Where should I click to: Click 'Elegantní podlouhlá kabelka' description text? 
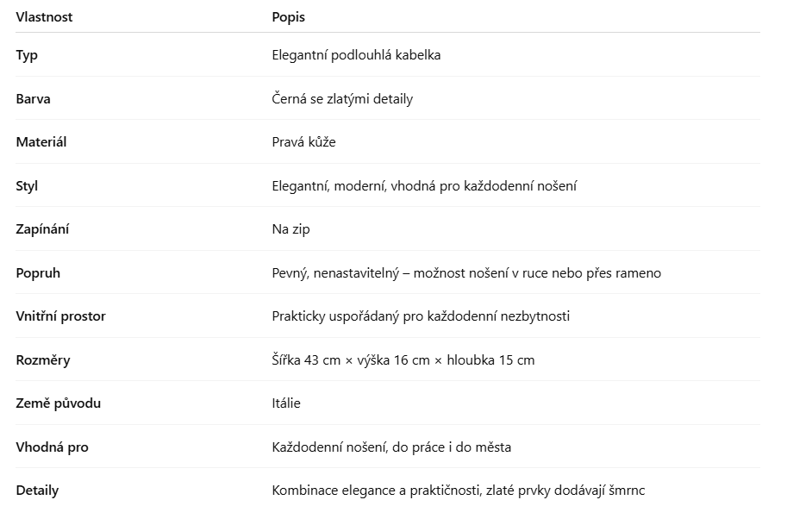coord(356,55)
